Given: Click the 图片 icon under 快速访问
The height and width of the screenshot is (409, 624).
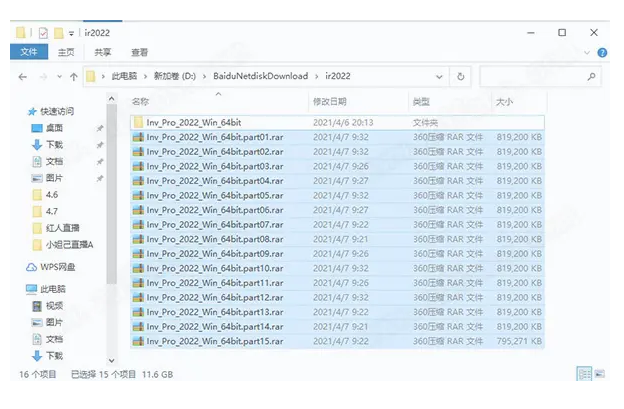Looking at the screenshot, I should (x=37, y=178).
